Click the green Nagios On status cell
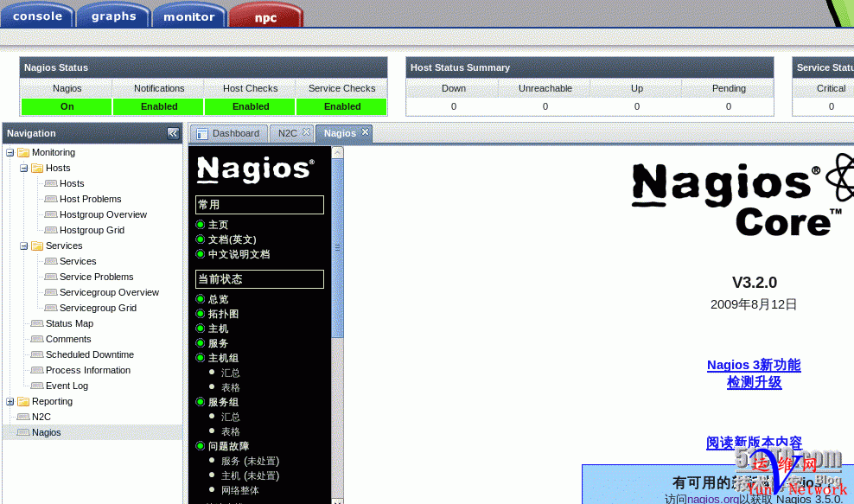Image resolution: width=854 pixels, height=504 pixels. pyautogui.click(x=67, y=107)
